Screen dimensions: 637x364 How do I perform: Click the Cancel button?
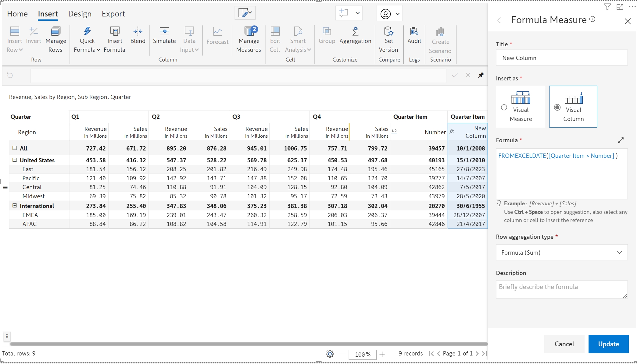[x=564, y=344]
